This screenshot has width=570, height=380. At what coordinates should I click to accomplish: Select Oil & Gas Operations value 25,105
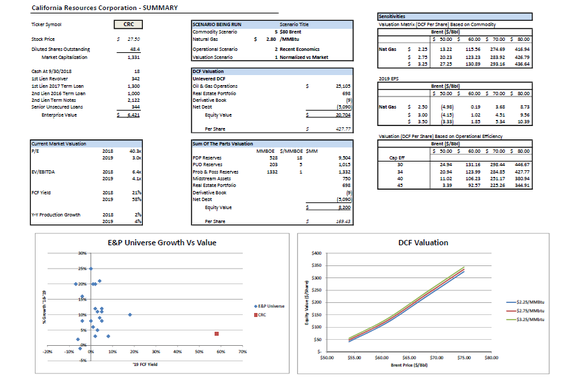(x=343, y=86)
